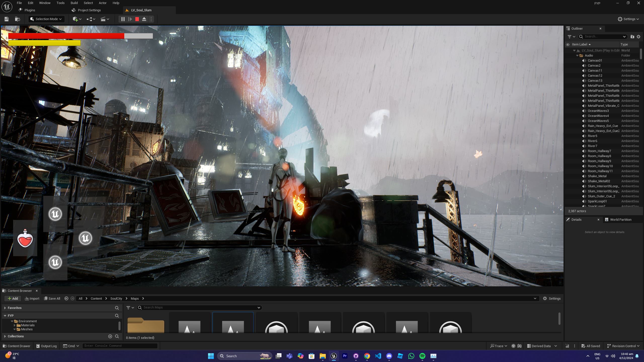Image resolution: width=644 pixels, height=362 pixels.
Task: Click Save All in Content Browser
Action: pos(52,299)
